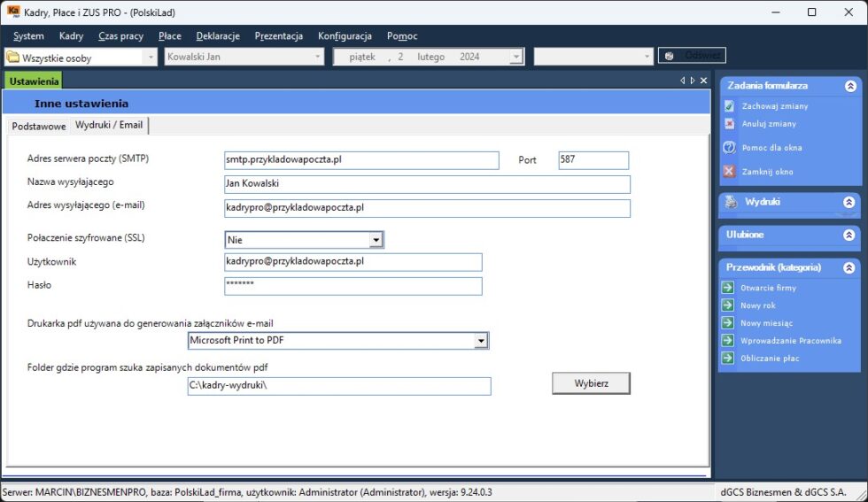Image resolution: width=868 pixels, height=502 pixels.
Task: Close the Ustawienia tab with the X
Action: tap(703, 81)
